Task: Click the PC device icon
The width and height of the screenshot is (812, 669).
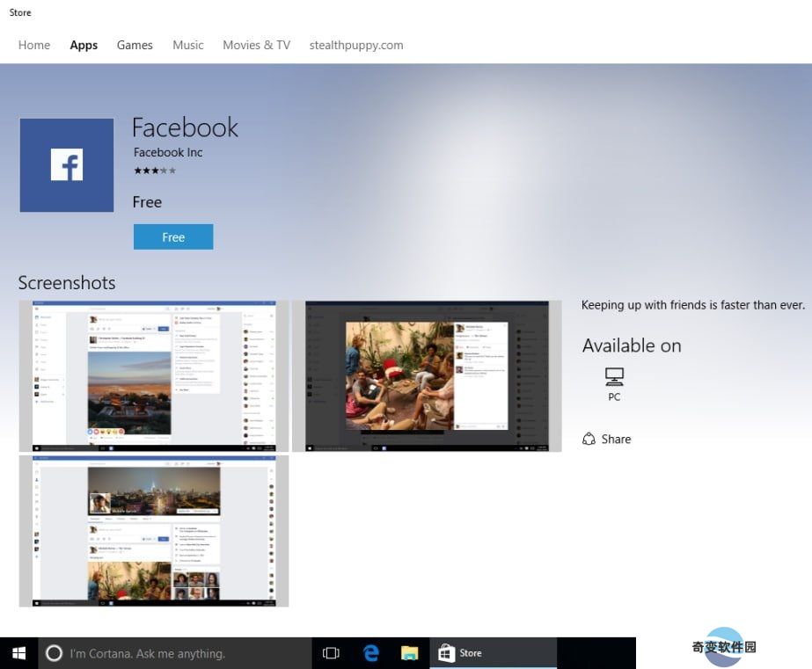Action: click(614, 377)
